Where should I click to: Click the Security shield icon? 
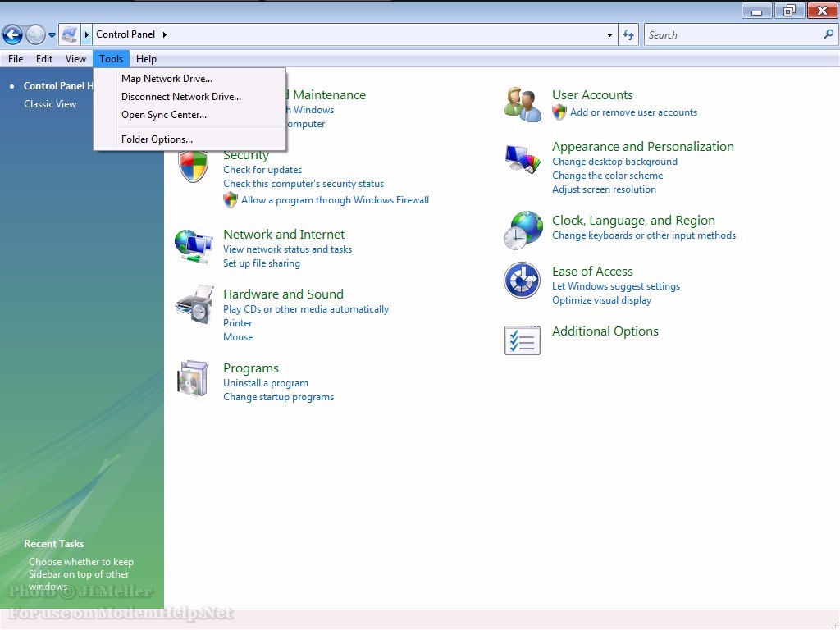194,167
